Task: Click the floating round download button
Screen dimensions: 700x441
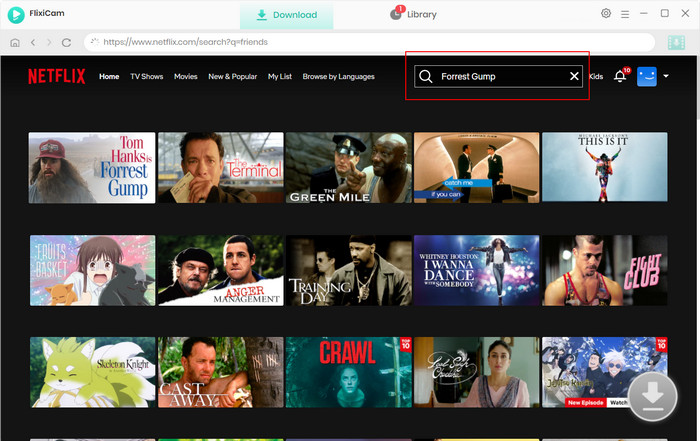Action: 652,396
